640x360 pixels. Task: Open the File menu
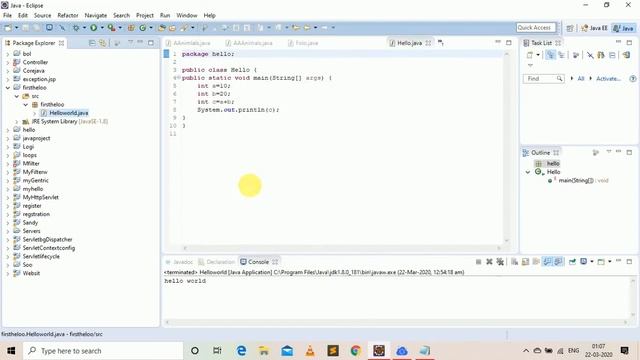click(7, 16)
